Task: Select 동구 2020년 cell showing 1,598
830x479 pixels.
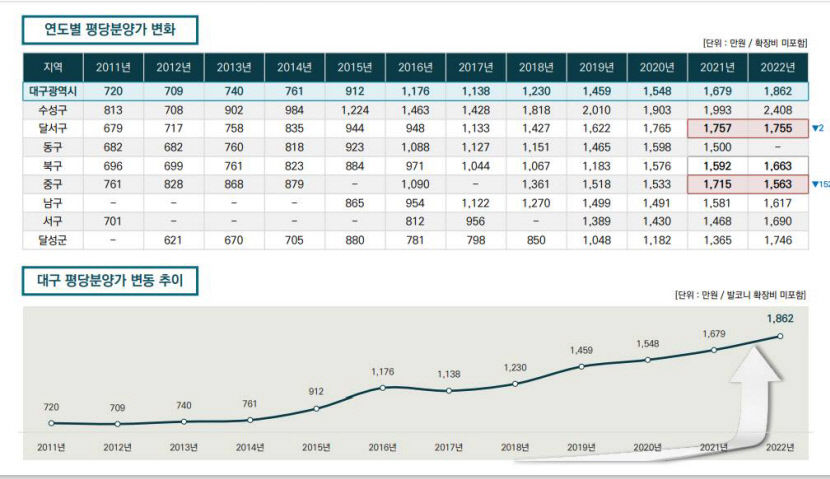Action: [x=657, y=147]
